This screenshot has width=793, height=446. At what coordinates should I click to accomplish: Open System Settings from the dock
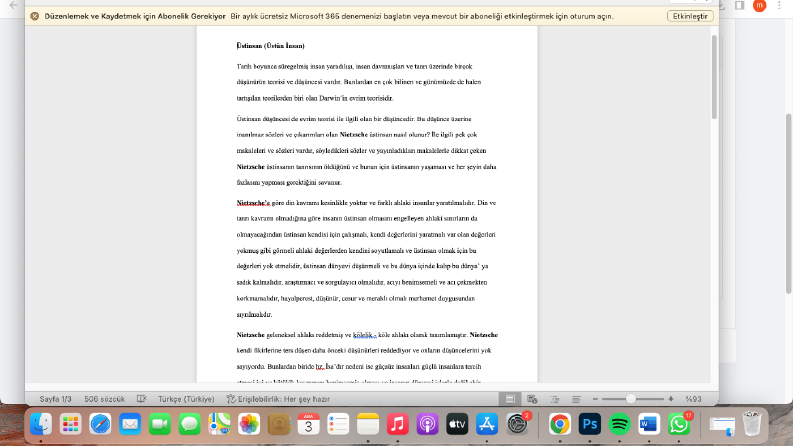pos(517,424)
